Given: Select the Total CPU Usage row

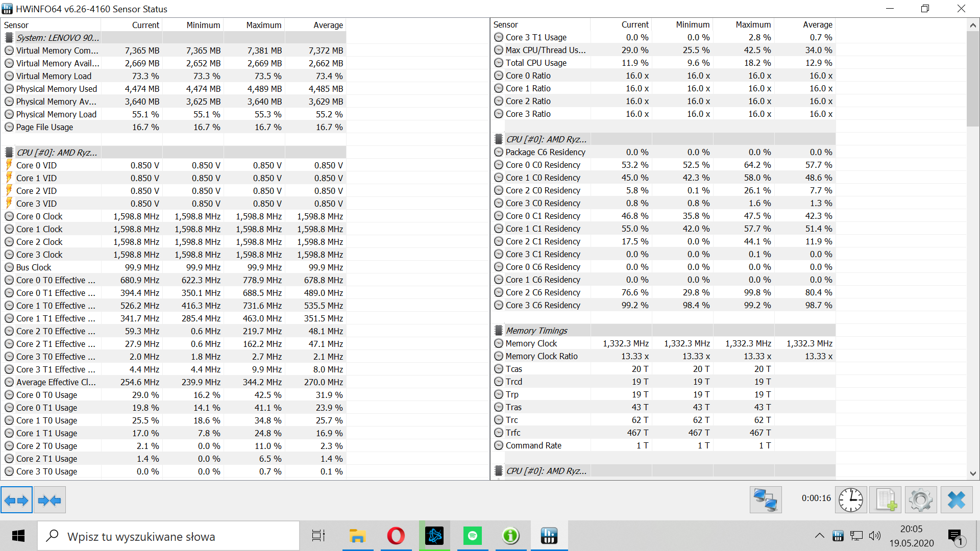Looking at the screenshot, I should coord(664,63).
